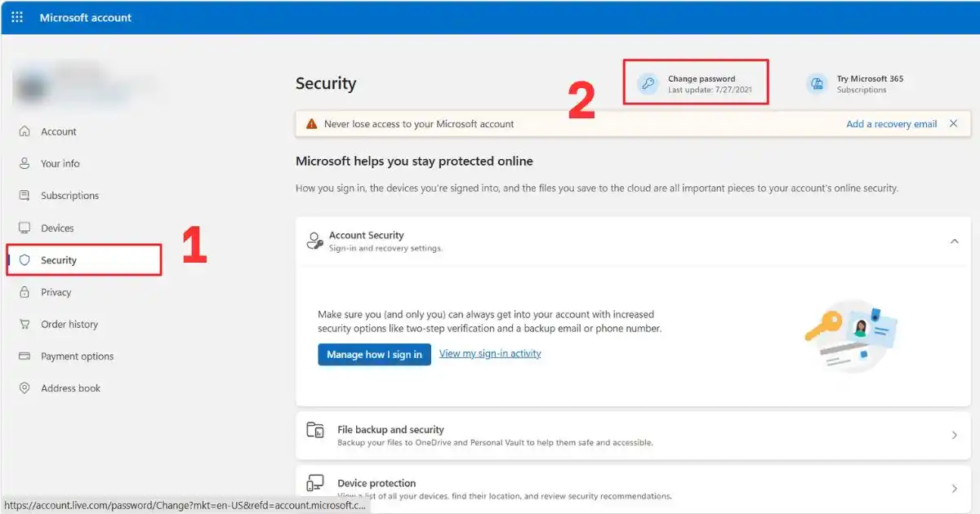Click the Devices monitor icon

(x=24, y=228)
